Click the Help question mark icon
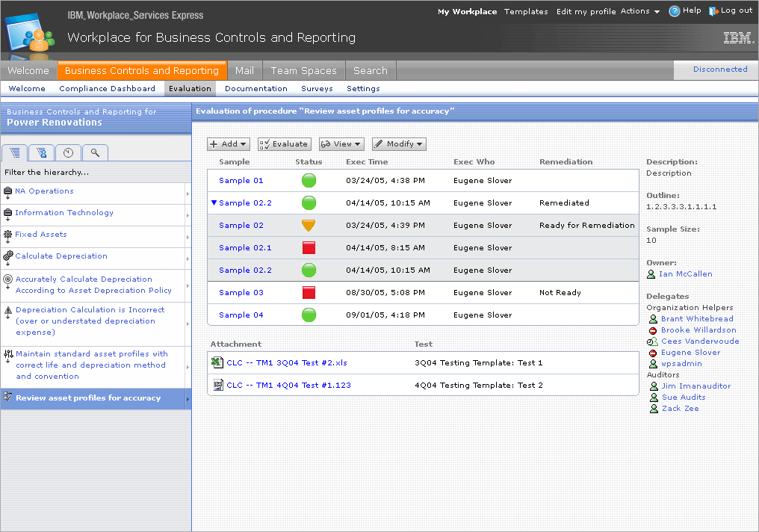The height and width of the screenshot is (532, 759). (x=674, y=10)
